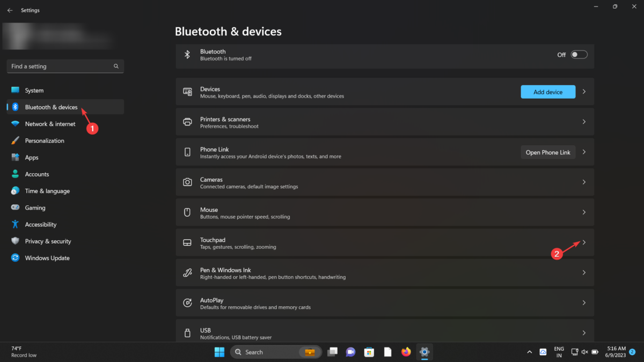The height and width of the screenshot is (362, 644).
Task: Select the Privacy & security icon
Action: coord(14,241)
